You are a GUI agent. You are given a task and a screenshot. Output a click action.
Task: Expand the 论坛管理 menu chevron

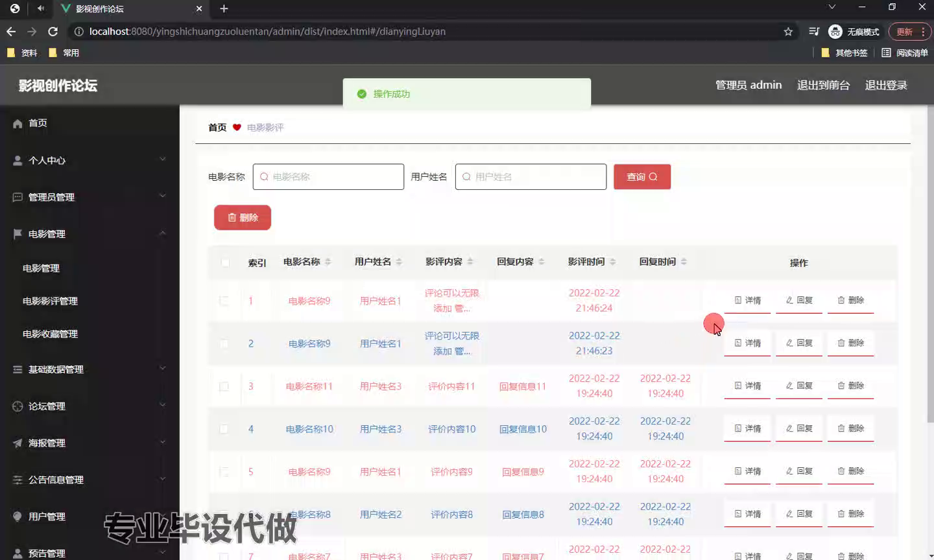click(x=163, y=405)
